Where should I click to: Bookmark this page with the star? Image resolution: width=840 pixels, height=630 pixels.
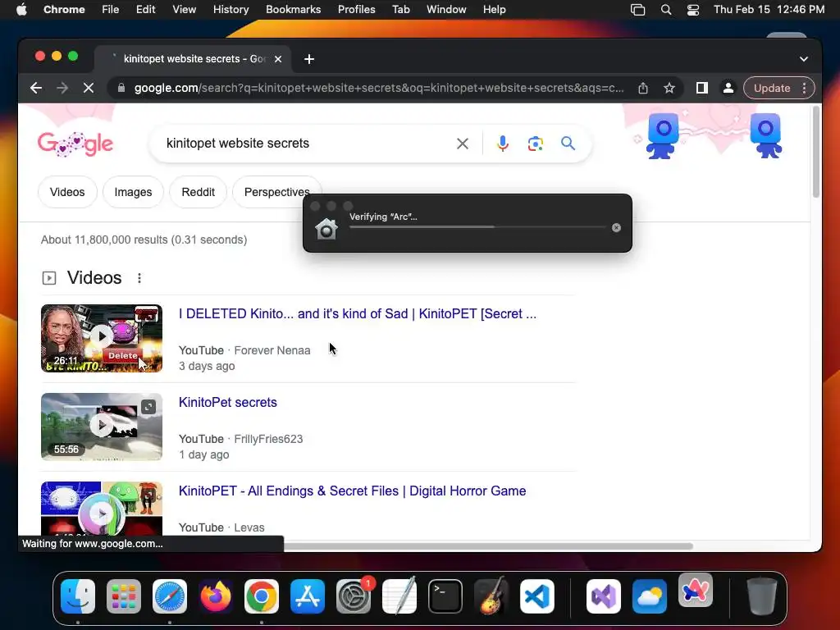669,88
